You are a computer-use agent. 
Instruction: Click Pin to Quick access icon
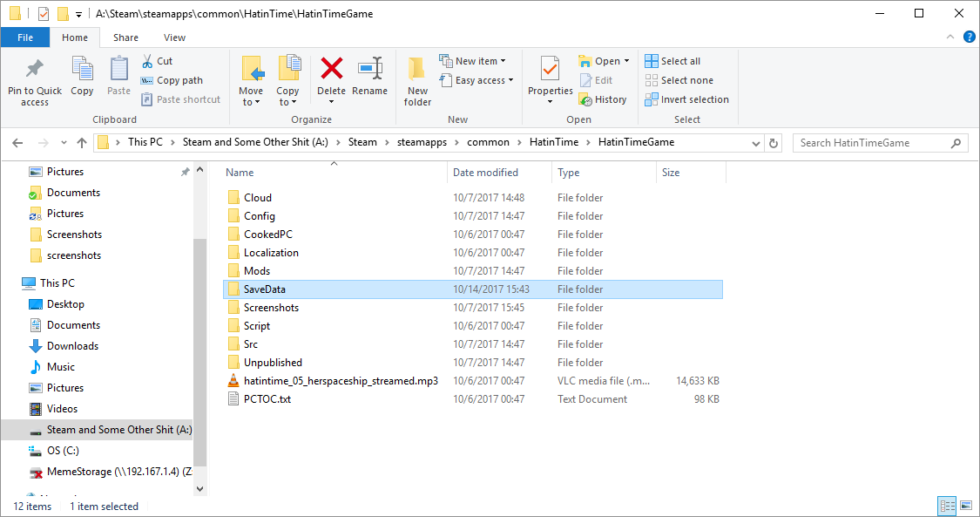(x=34, y=69)
